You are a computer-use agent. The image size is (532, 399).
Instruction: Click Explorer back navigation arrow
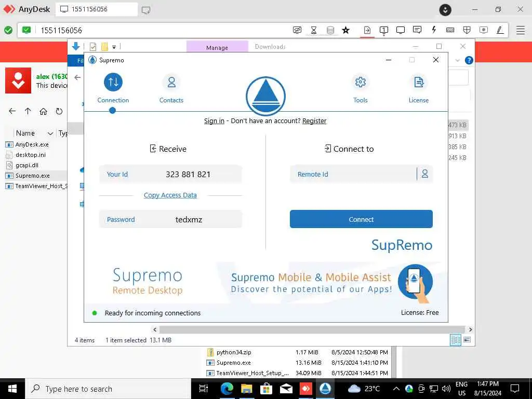coord(78,78)
